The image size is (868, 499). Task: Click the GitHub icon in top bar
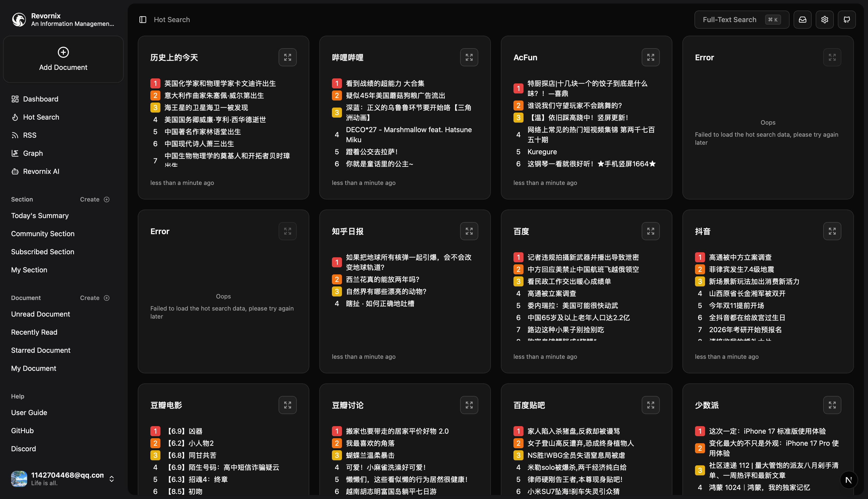847,20
